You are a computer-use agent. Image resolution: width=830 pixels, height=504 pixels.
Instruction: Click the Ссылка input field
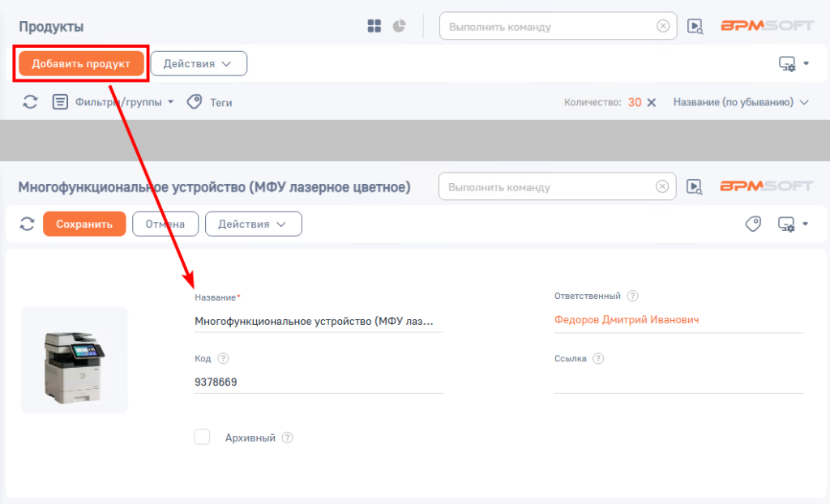pyautogui.click(x=678, y=382)
